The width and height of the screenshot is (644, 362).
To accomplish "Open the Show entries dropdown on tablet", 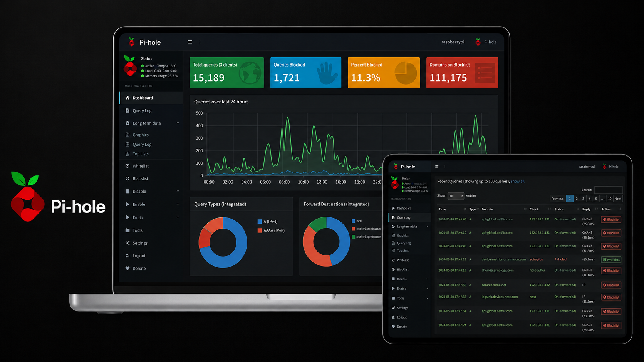I will pyautogui.click(x=456, y=196).
